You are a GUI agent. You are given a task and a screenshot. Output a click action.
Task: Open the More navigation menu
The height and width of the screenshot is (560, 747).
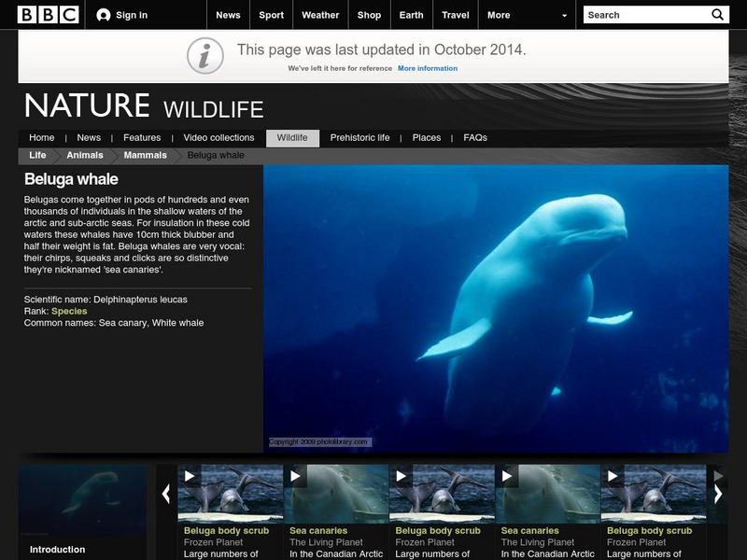pyautogui.click(x=499, y=15)
